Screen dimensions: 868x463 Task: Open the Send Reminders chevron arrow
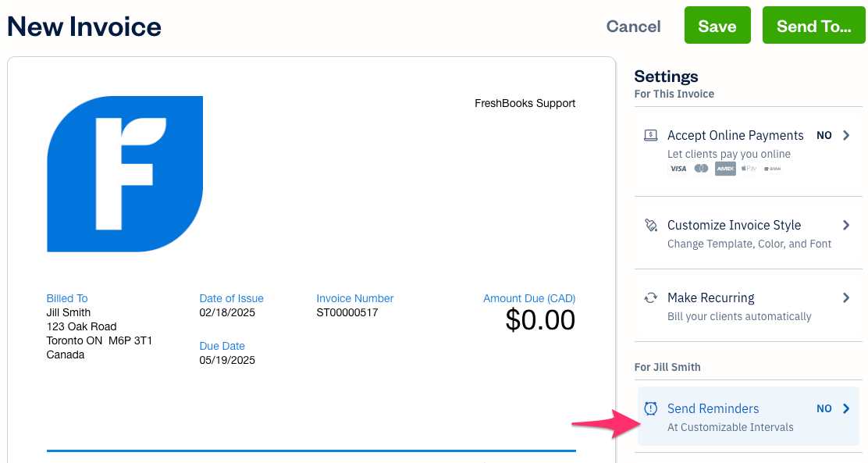coord(846,408)
